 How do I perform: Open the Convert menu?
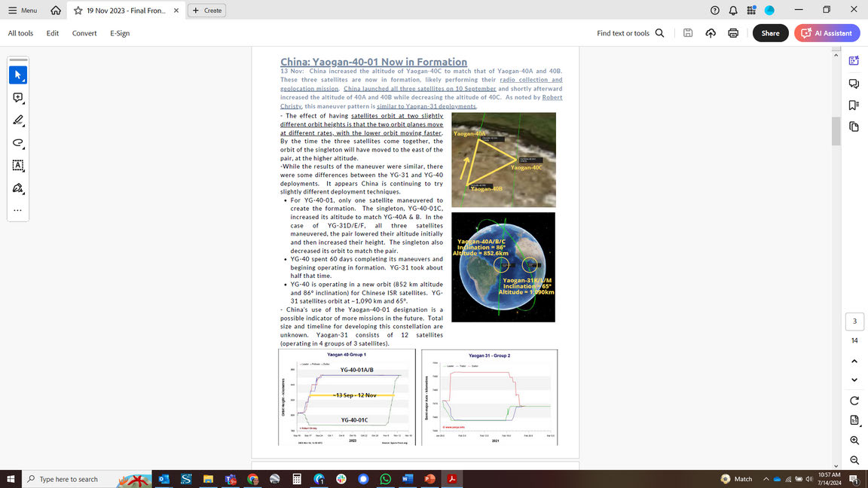tap(84, 33)
